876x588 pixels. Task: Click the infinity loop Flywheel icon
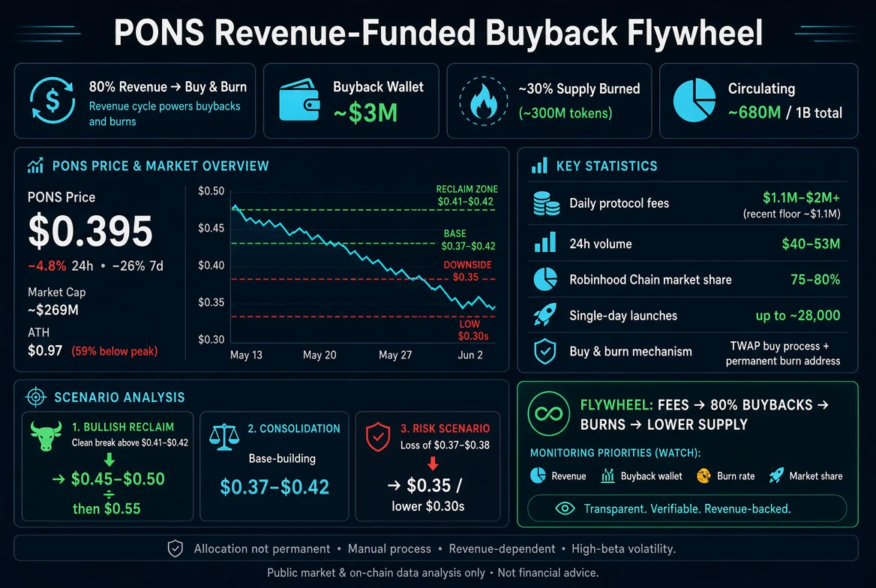click(548, 413)
